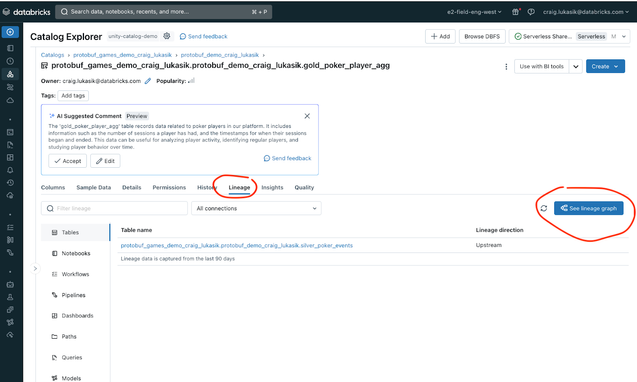Open the craig.lukasik user account dropdown

pos(586,12)
